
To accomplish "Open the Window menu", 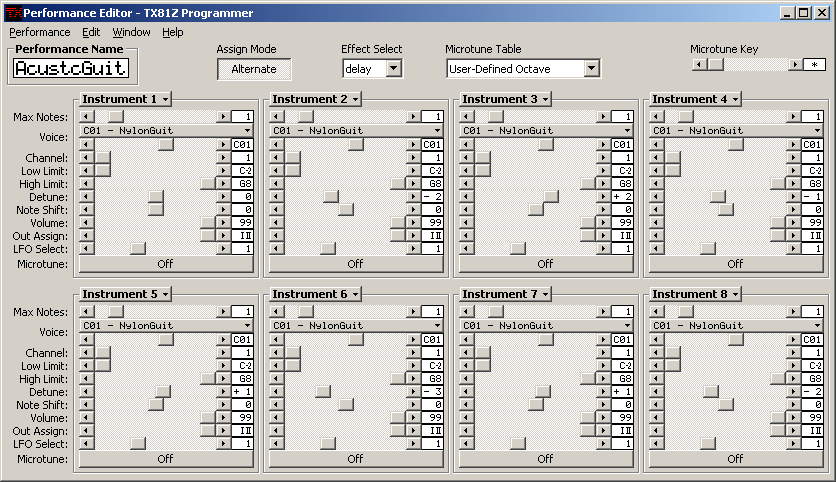I will 131,32.
